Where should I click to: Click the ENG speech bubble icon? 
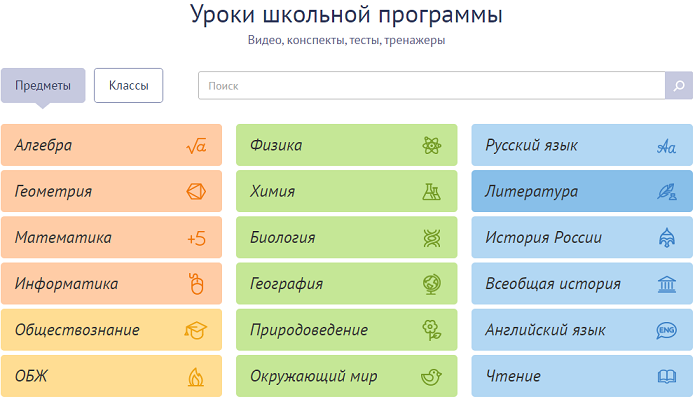pyautogui.click(x=666, y=330)
